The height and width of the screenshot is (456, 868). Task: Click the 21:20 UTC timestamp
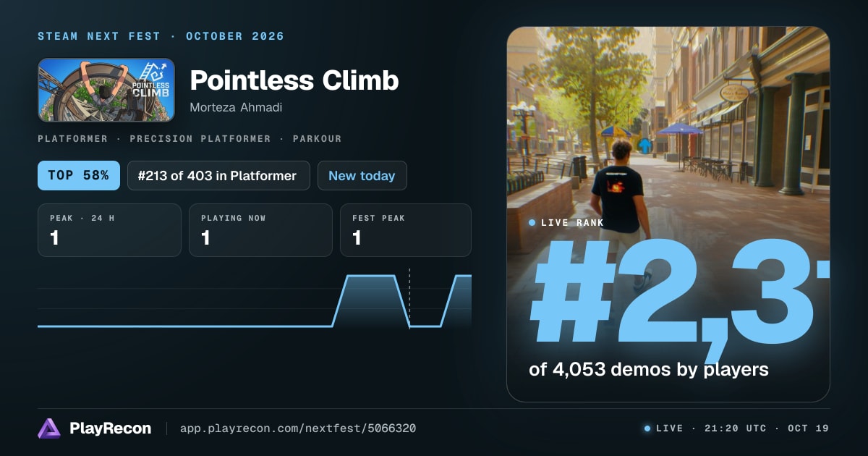pyautogui.click(x=736, y=428)
